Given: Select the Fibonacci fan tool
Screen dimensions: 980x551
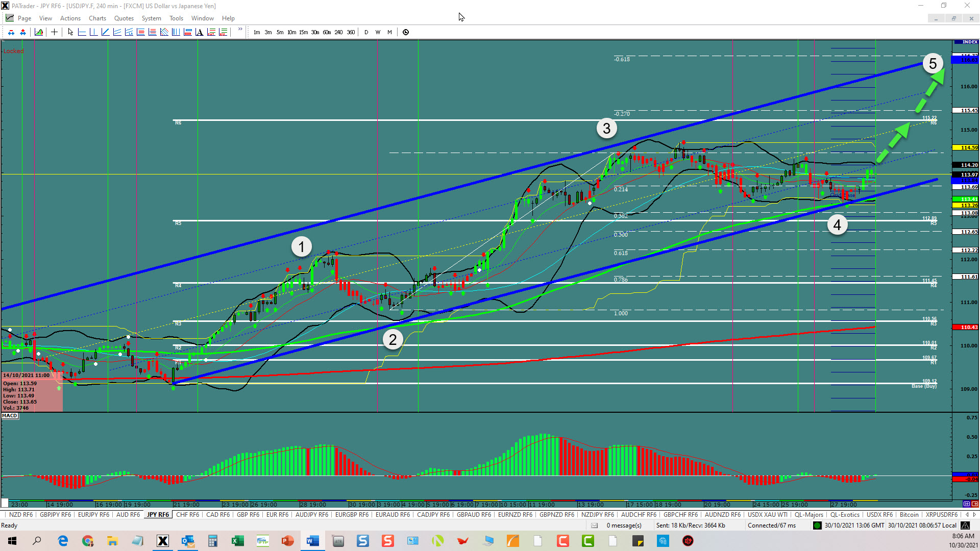Looking at the screenshot, I should click(164, 32).
